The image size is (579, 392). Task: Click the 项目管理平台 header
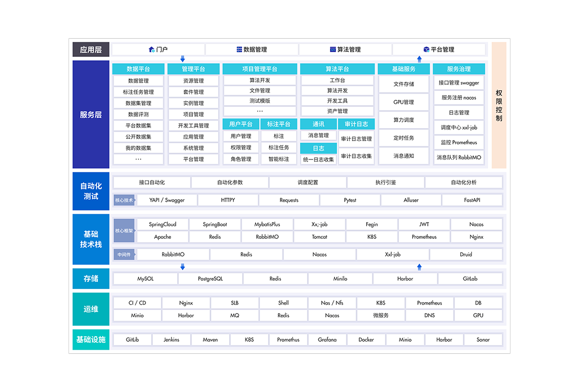pyautogui.click(x=260, y=69)
